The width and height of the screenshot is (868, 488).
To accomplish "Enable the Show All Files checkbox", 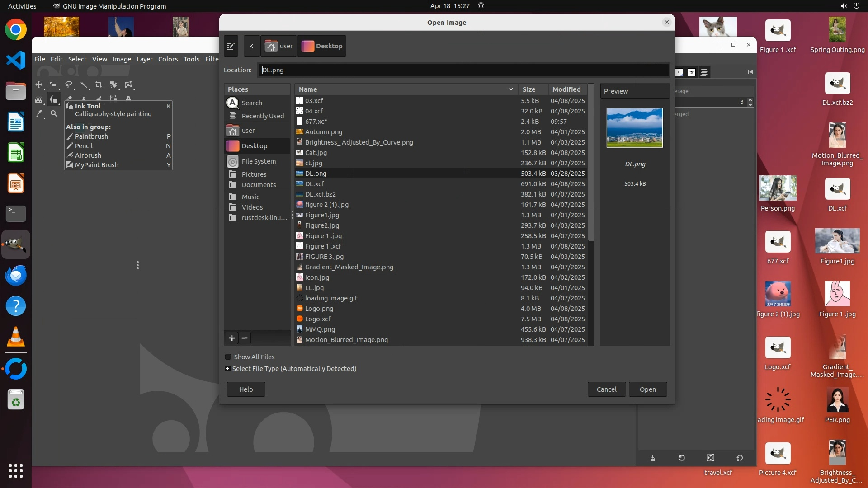I will (228, 357).
